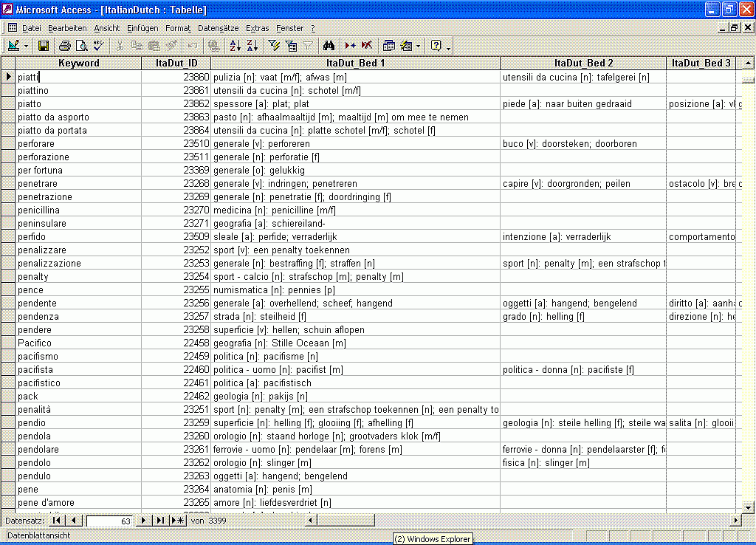Click the ID cell 23262
The height and width of the screenshot is (545, 756).
pyautogui.click(x=176, y=462)
